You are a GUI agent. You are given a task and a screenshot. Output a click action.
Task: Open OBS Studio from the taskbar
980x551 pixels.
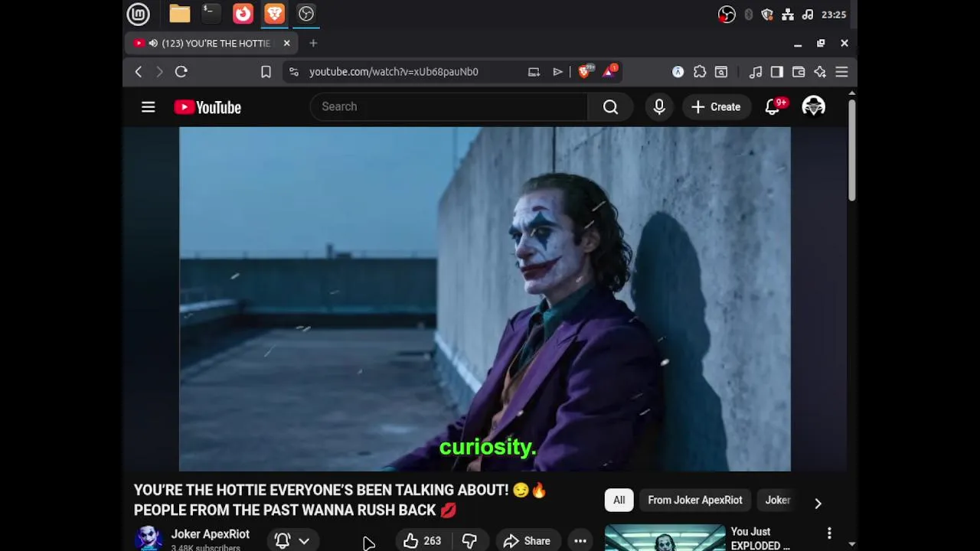pyautogui.click(x=306, y=14)
